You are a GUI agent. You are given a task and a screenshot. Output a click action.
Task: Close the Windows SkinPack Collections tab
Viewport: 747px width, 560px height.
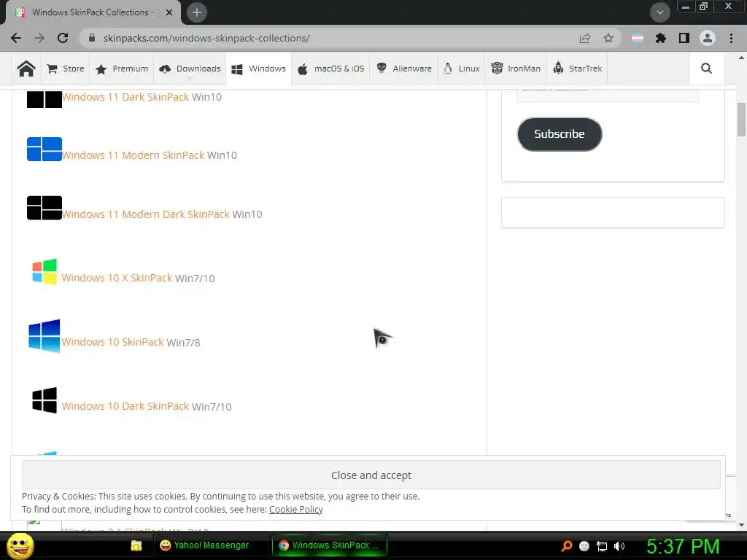point(169,12)
